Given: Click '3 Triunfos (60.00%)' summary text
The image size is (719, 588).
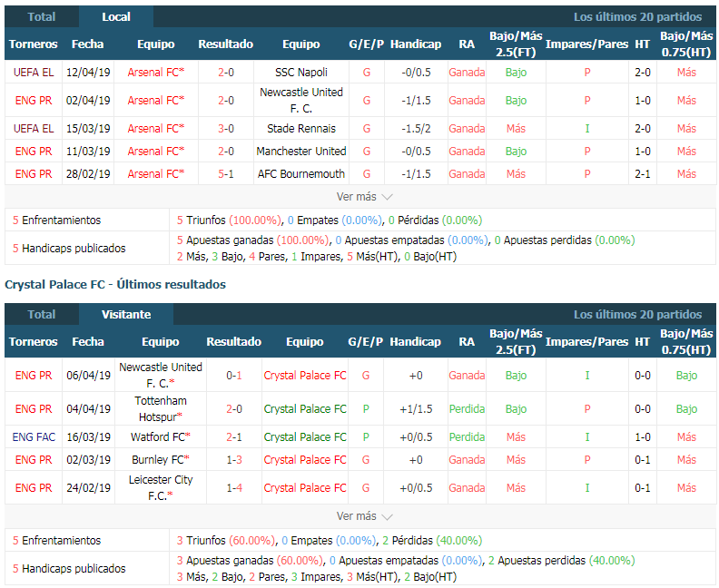Looking at the screenshot, I should tap(226, 540).
